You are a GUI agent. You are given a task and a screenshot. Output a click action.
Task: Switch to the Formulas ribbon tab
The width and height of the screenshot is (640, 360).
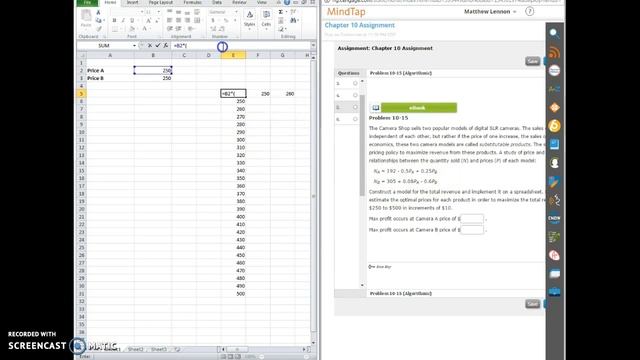pyautogui.click(x=192, y=2)
